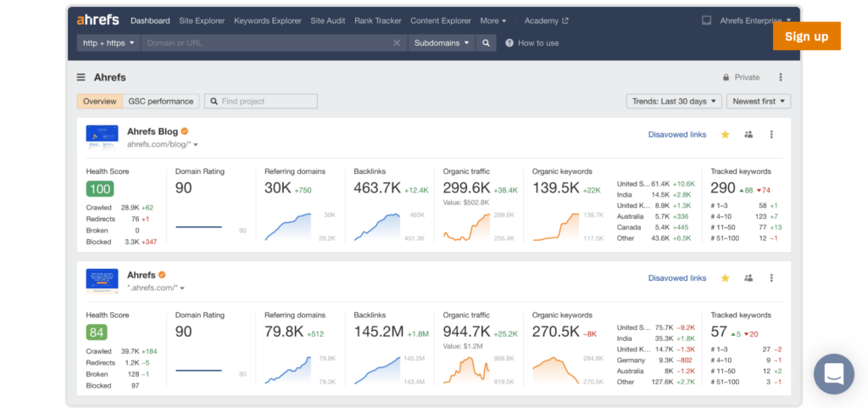868x408 pixels.
Task: Click the Ahrefs Blog project title
Action: (x=153, y=131)
